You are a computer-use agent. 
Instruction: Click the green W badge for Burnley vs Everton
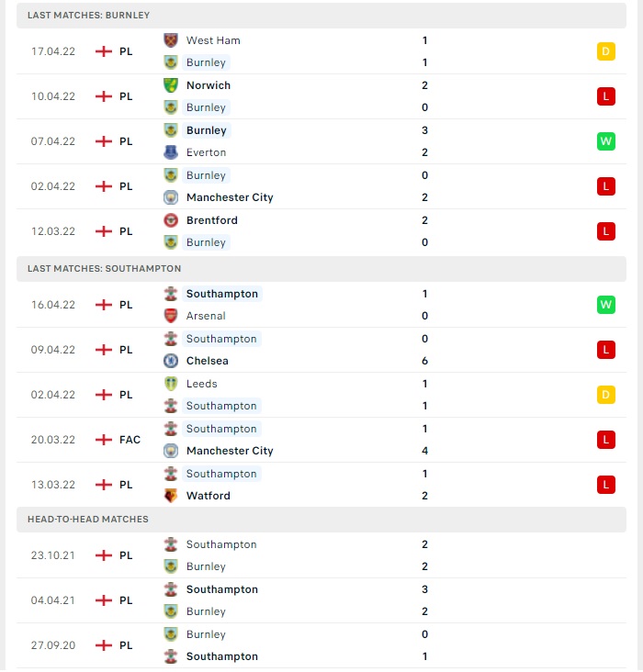pyautogui.click(x=605, y=141)
